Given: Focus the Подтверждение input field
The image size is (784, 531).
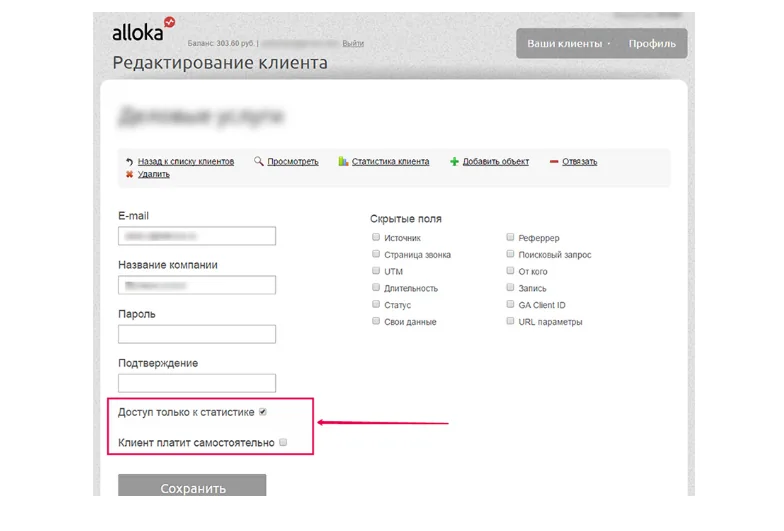Looking at the screenshot, I should pos(196,383).
